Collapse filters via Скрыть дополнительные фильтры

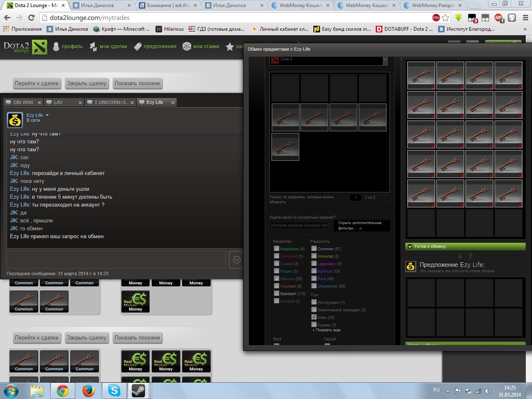point(362,225)
